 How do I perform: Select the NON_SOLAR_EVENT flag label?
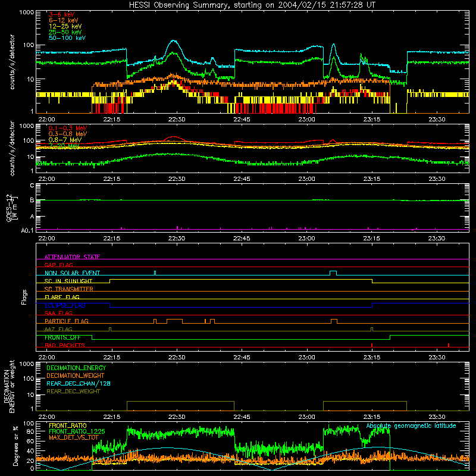(x=72, y=273)
